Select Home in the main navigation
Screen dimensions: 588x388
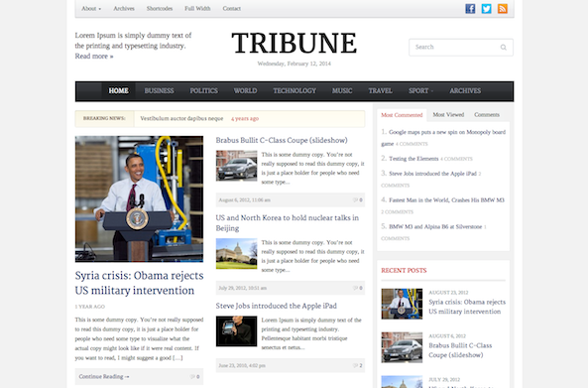pos(119,91)
